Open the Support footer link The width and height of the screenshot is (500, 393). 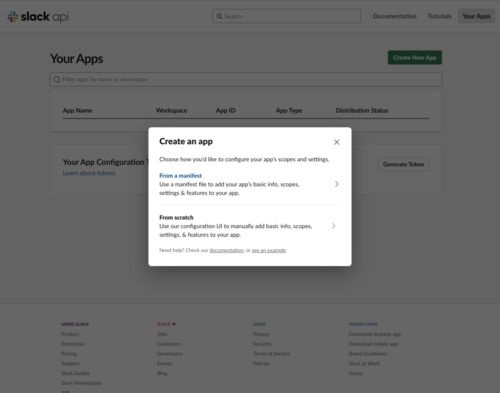coord(70,363)
